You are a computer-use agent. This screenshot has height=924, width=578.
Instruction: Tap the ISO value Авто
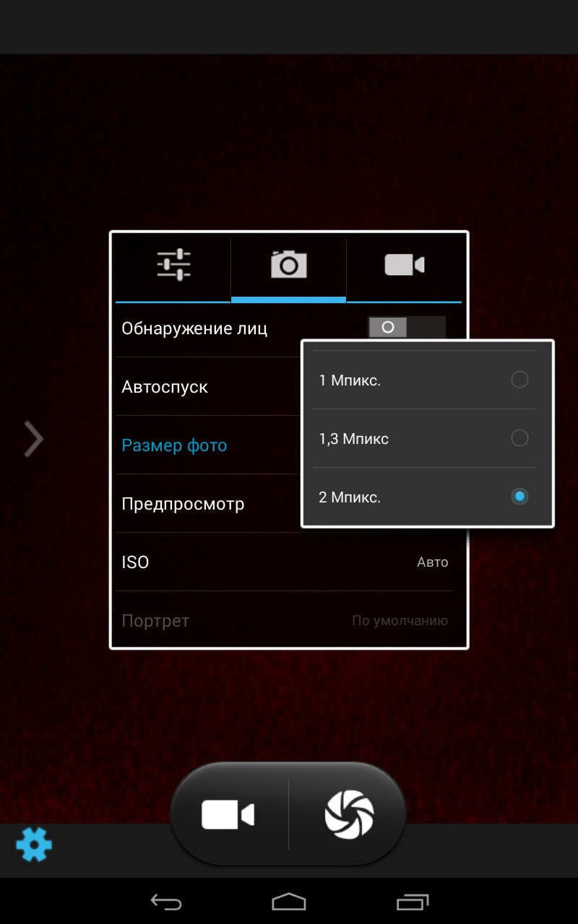(x=432, y=562)
